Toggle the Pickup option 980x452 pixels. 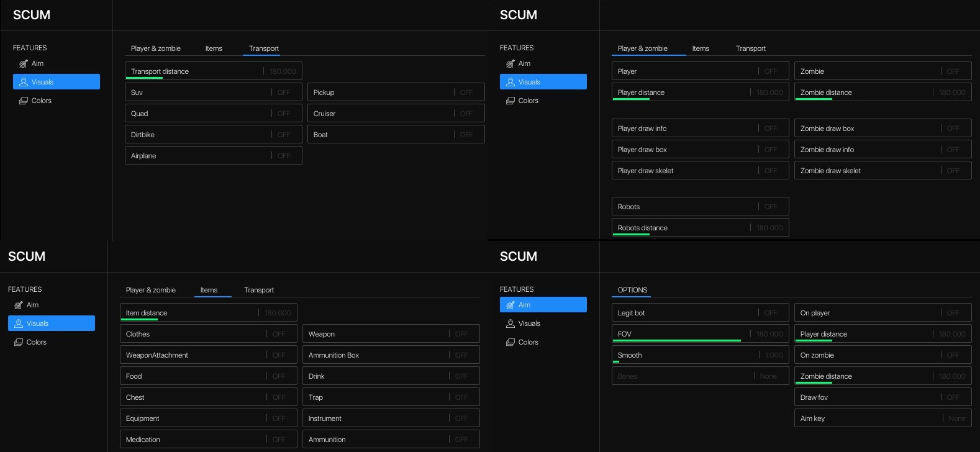pos(396,93)
